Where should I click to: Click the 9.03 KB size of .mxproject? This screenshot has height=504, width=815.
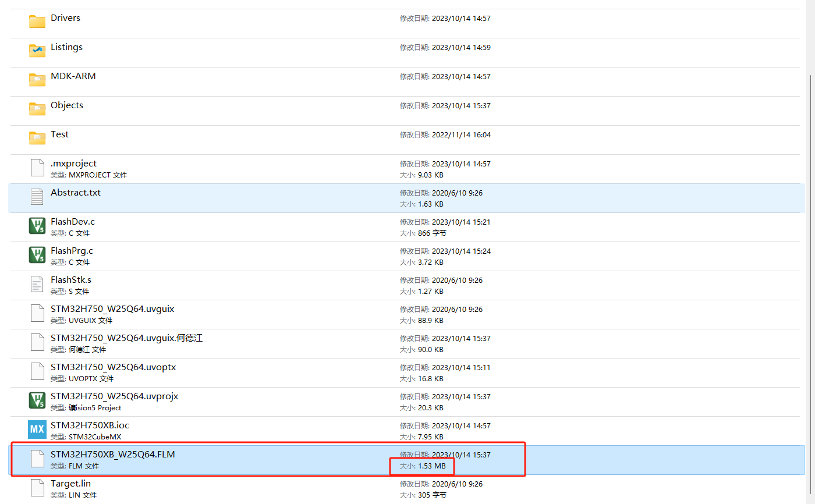pos(431,175)
